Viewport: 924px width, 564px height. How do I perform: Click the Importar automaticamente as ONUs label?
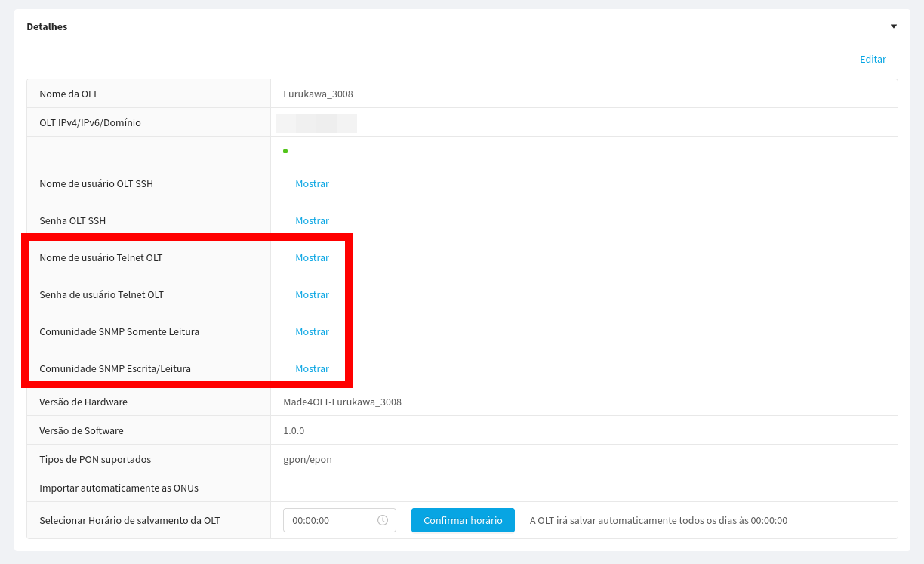[x=119, y=488]
